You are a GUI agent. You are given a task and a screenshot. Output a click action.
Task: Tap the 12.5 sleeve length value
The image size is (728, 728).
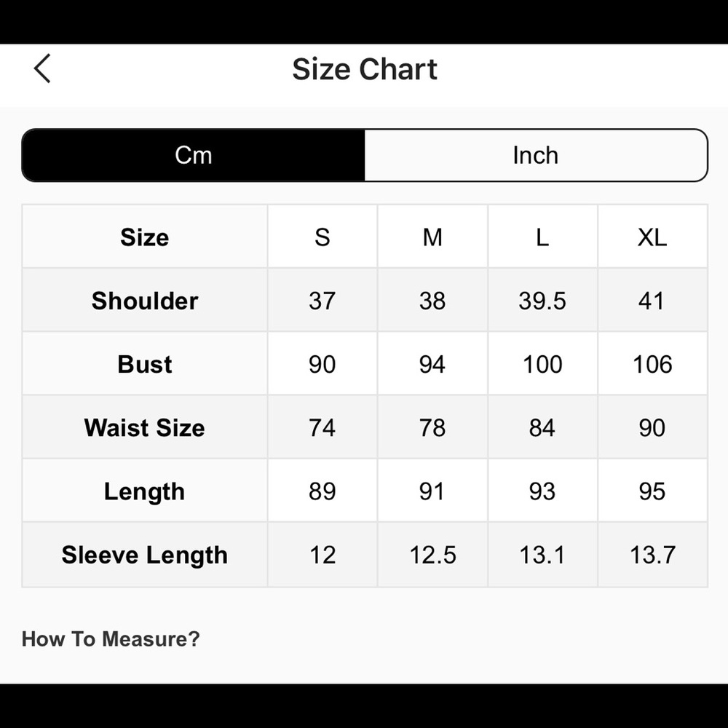pyautogui.click(x=432, y=555)
